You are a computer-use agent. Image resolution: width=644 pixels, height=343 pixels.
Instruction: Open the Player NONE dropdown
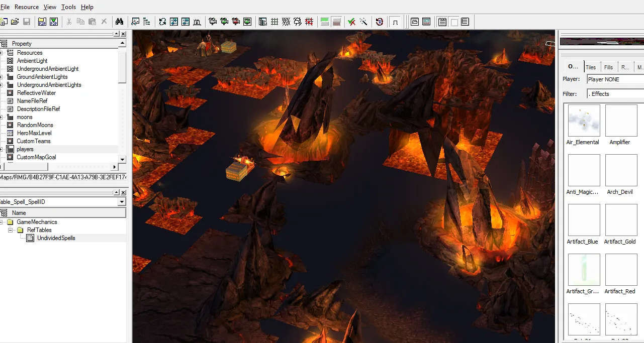pos(615,79)
